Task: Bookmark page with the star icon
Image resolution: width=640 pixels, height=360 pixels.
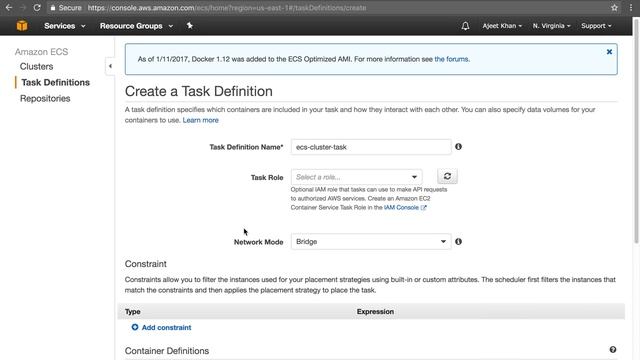Action: tap(614, 7)
